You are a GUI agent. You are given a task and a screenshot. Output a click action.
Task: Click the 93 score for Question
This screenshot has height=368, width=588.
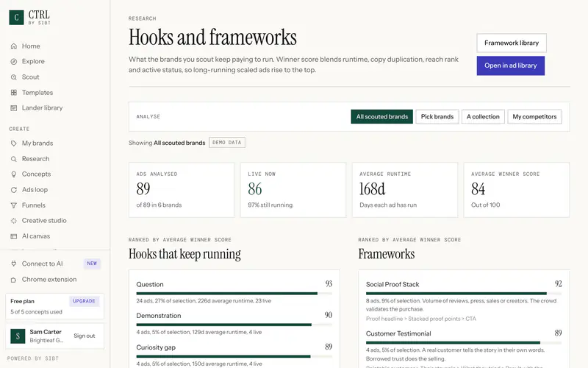[x=329, y=284]
